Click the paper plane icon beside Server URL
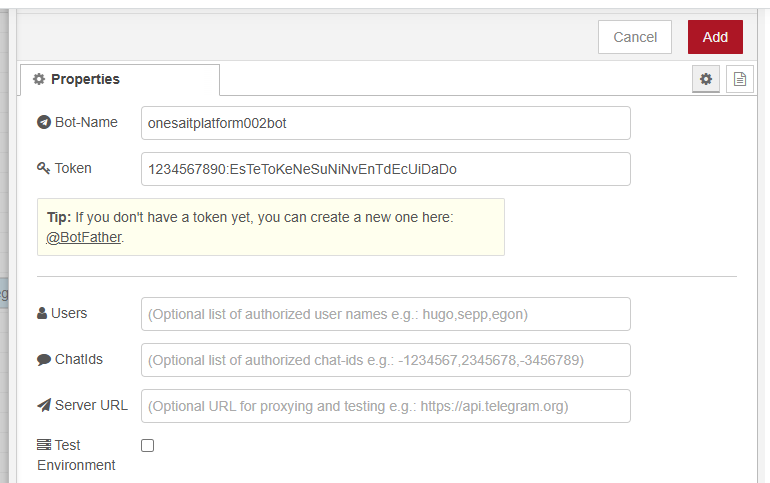Screen dimensions: 770x483 [44, 406]
